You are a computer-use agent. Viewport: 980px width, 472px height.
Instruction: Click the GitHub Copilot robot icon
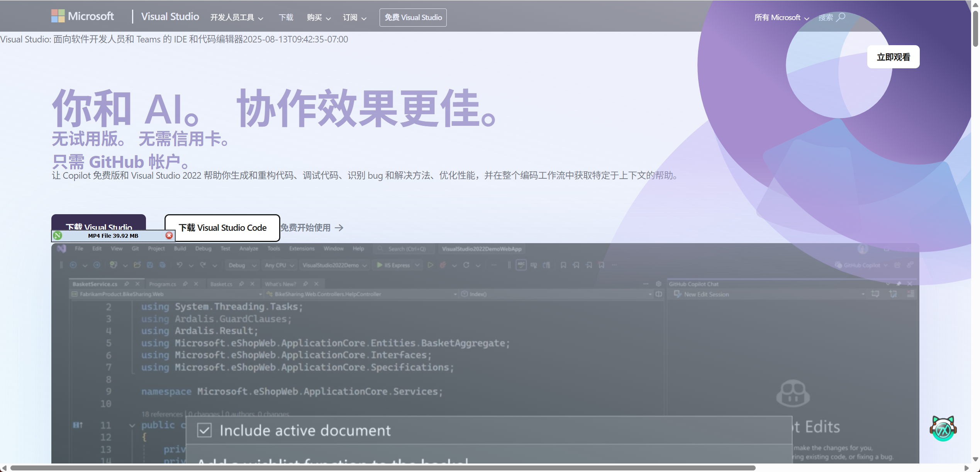pos(793,393)
